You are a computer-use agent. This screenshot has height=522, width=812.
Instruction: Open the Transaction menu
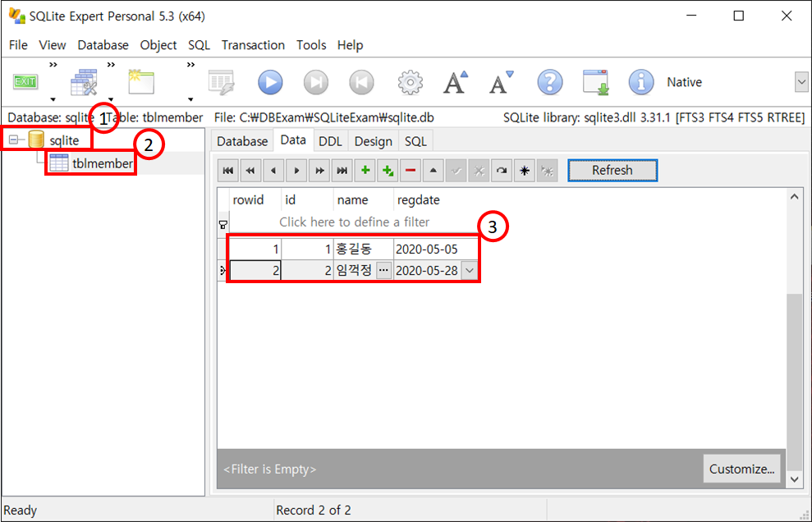click(253, 45)
